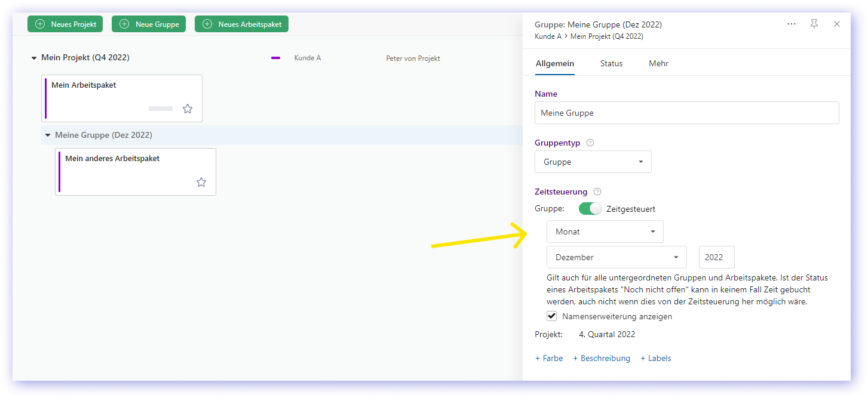Click the Neues Projekt button

tap(65, 24)
